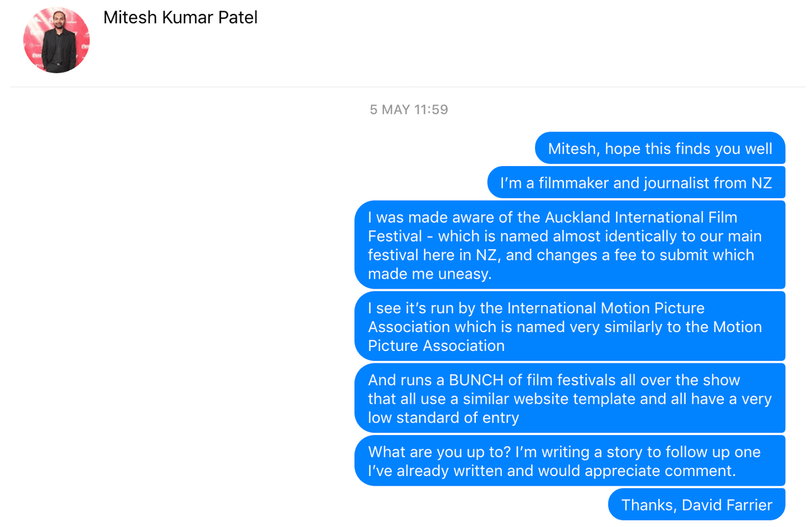The width and height of the screenshot is (812, 527).
Task: Select the Auckland International Film Festival message
Action: tap(570, 245)
